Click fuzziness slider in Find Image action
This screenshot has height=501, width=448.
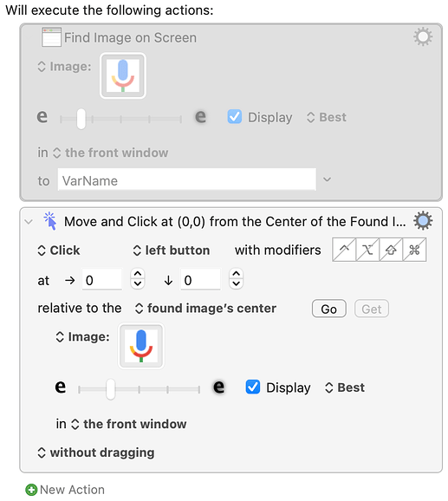[x=120, y=119]
